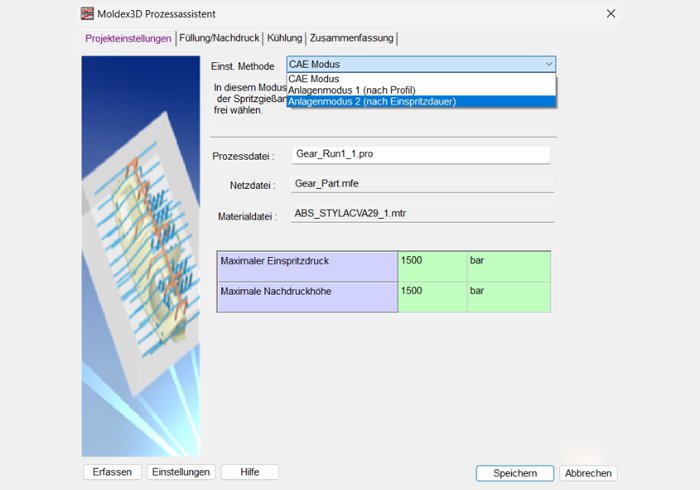
Task: Open the Füllung/Nachdruck tab
Action: [219, 38]
